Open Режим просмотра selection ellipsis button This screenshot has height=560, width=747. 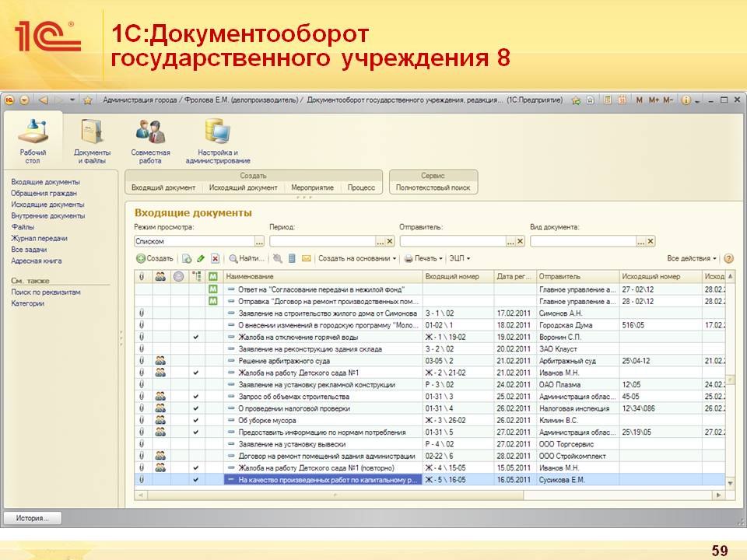[x=259, y=241]
